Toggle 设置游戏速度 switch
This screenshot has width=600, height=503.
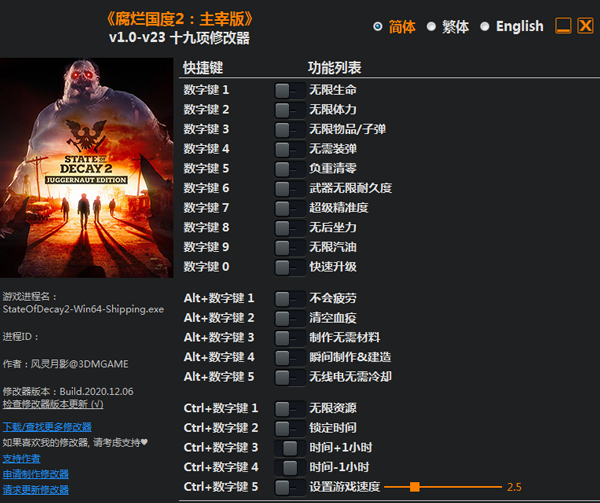click(x=290, y=488)
